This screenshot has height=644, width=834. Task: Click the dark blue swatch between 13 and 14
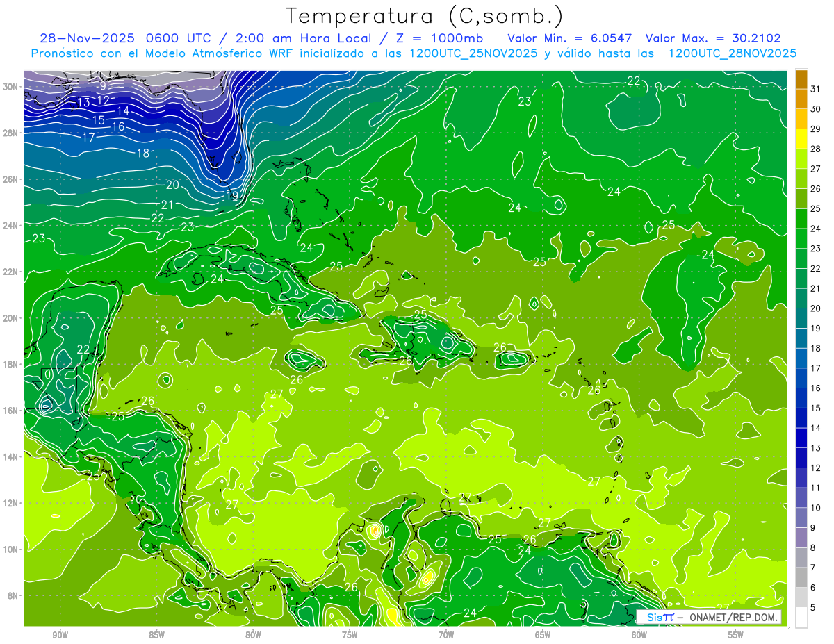click(x=801, y=438)
